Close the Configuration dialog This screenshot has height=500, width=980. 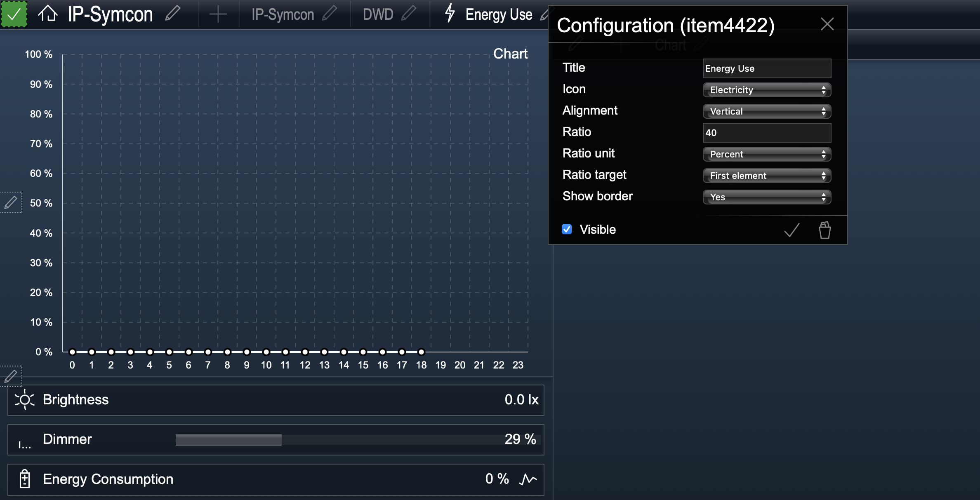827,24
